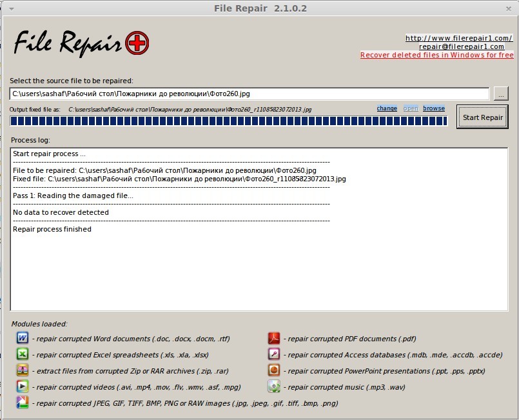
Task: Open the filerepair1.com website link
Action: (459, 38)
